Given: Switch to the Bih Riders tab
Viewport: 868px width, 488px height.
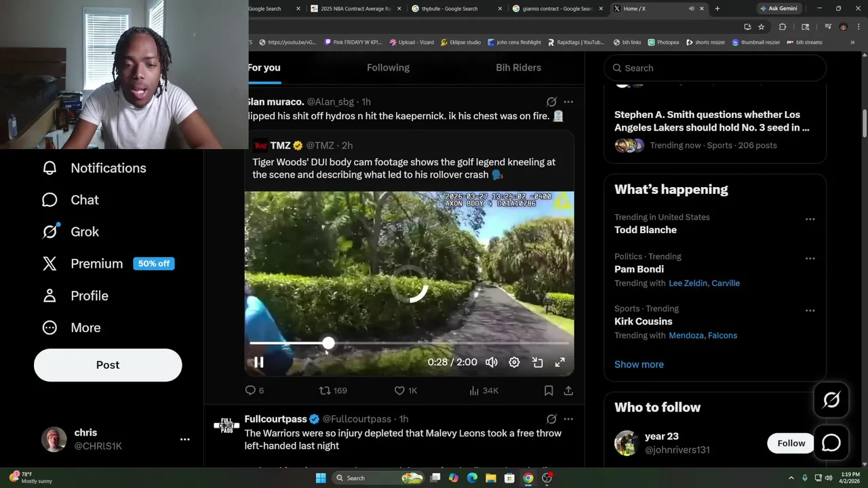Looking at the screenshot, I should point(518,68).
